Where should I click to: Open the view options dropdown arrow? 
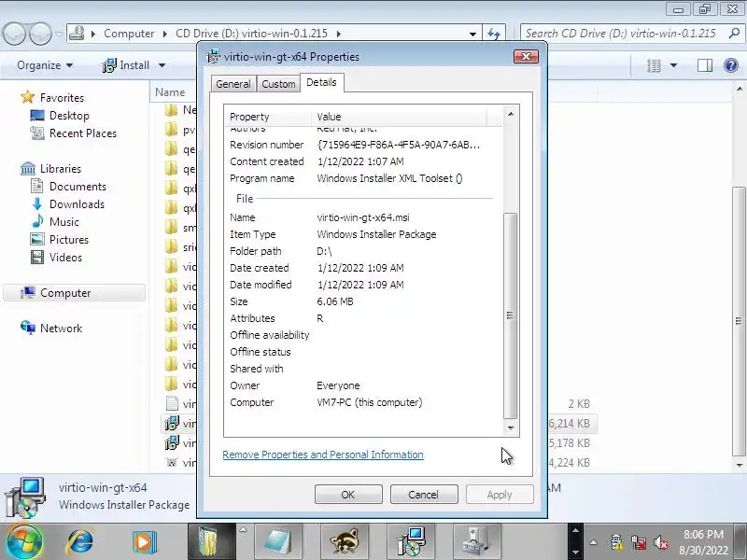[673, 65]
